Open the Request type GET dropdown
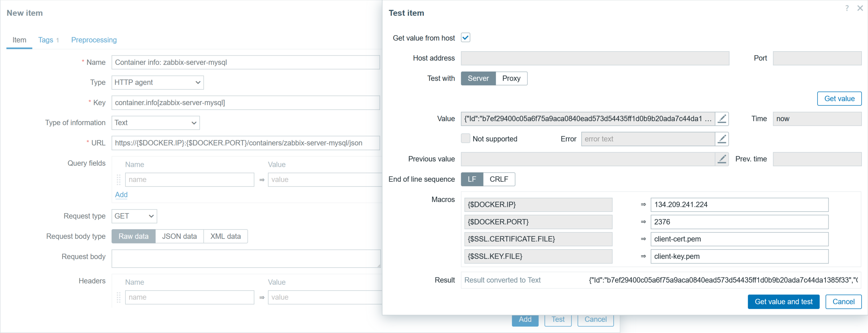 click(134, 216)
